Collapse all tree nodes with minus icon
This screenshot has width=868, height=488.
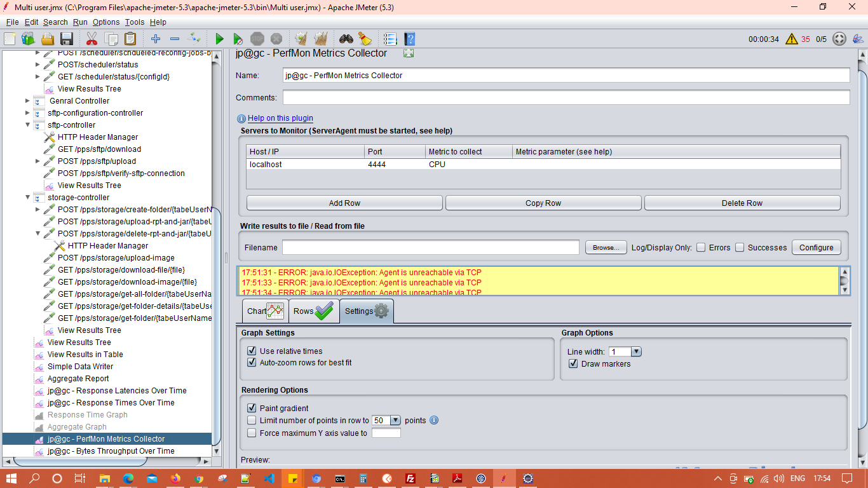pos(175,39)
